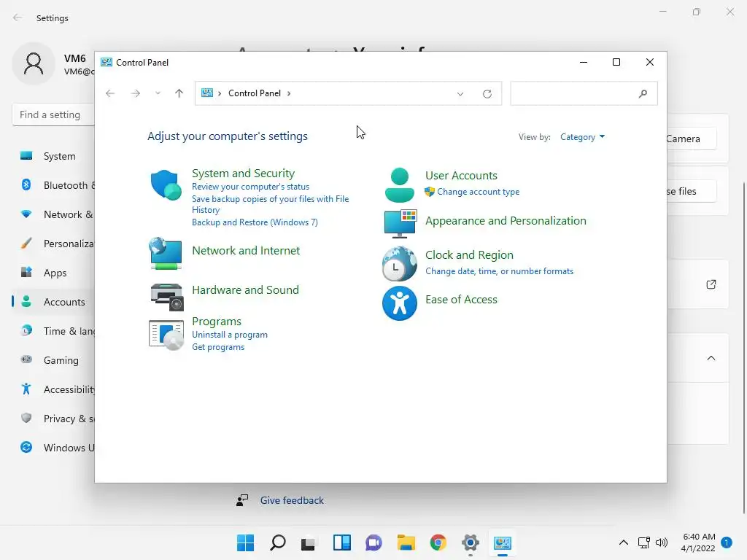Click Control Panel search box
747x560 pixels.
(x=584, y=93)
